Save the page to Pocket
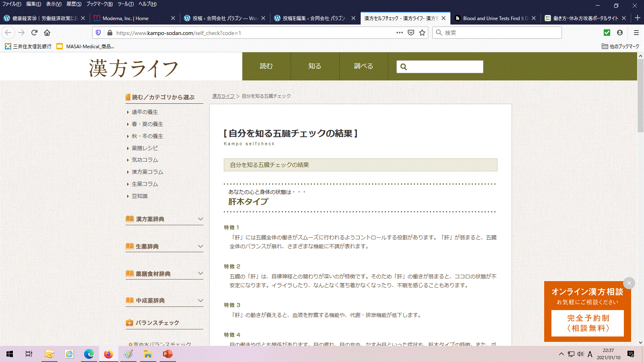The image size is (644, 362). click(x=411, y=33)
